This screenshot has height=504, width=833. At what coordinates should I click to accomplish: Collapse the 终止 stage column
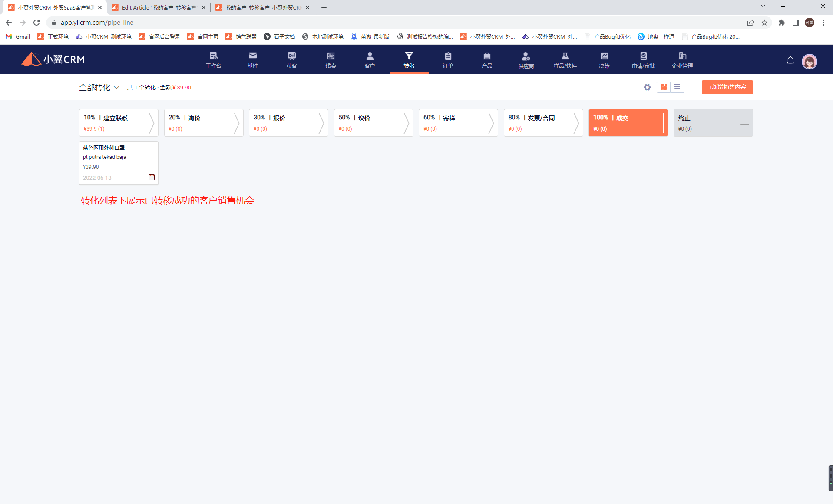[744, 124]
